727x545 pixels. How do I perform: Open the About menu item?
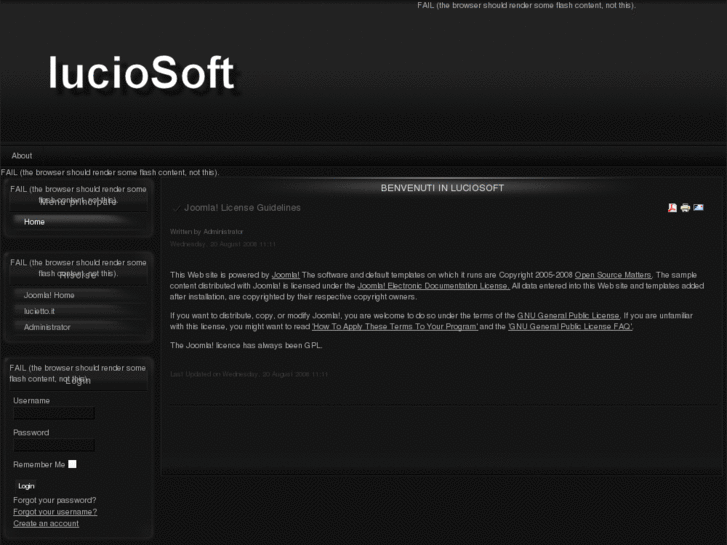pos(22,156)
